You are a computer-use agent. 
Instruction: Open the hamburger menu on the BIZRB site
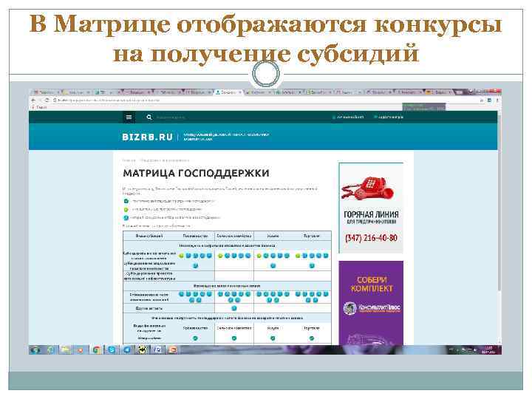click(x=129, y=117)
